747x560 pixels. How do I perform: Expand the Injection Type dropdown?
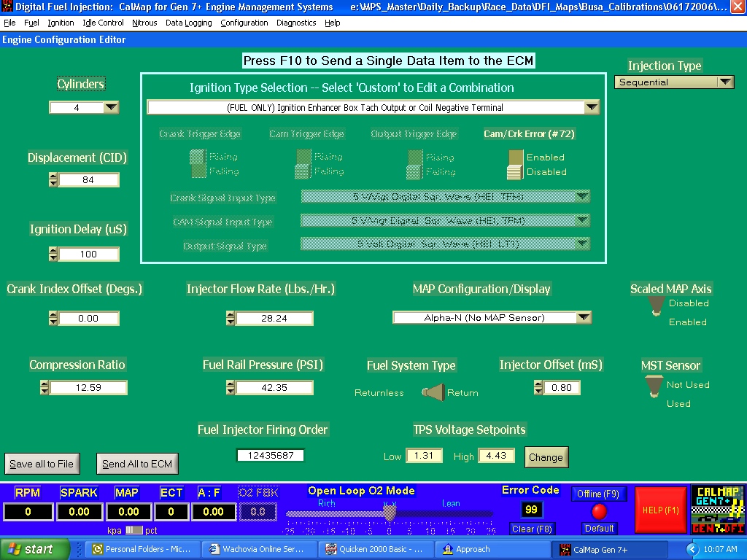(725, 82)
